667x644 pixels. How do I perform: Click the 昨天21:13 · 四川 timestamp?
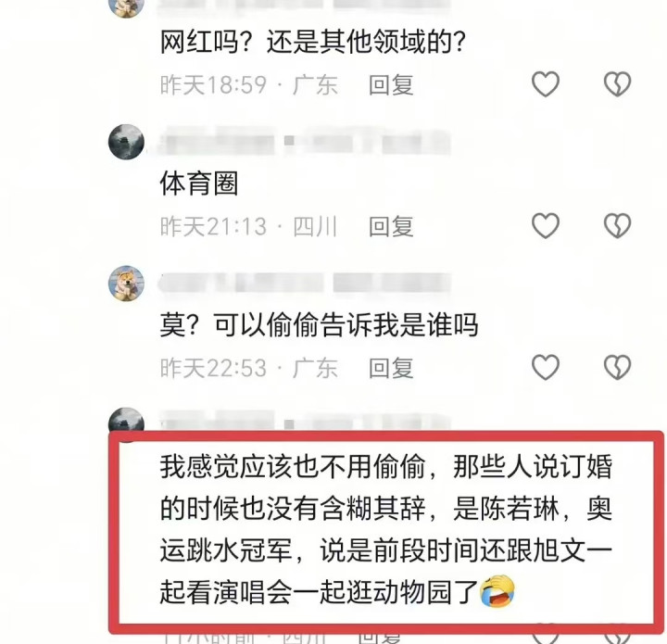(x=249, y=226)
